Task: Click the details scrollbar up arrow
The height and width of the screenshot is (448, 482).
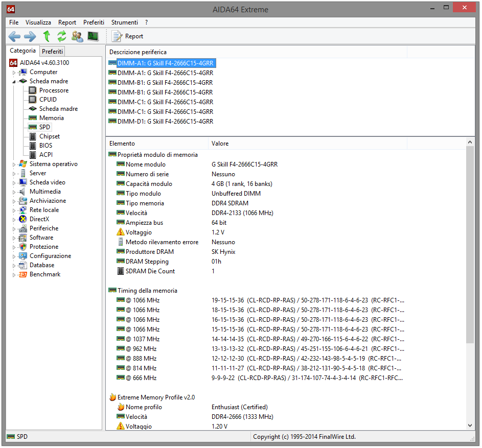Action: 470,142
